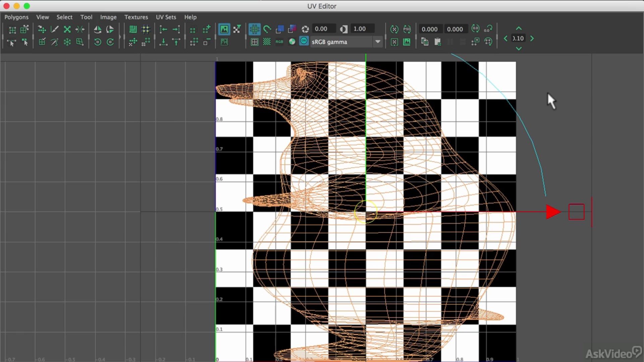Click the Align UVs to left icon

(163, 29)
